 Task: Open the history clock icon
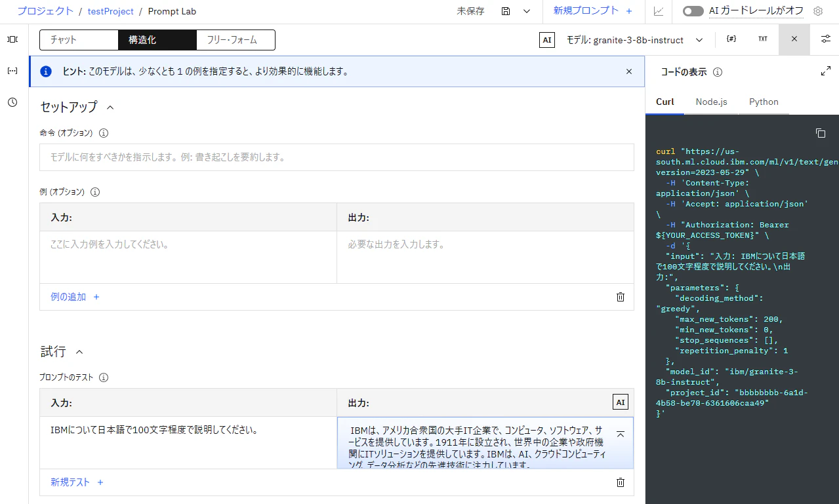[x=12, y=102]
